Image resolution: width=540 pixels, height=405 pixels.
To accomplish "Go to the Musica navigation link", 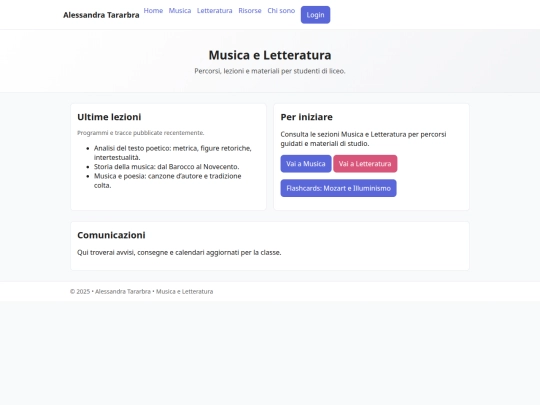I will (180, 11).
